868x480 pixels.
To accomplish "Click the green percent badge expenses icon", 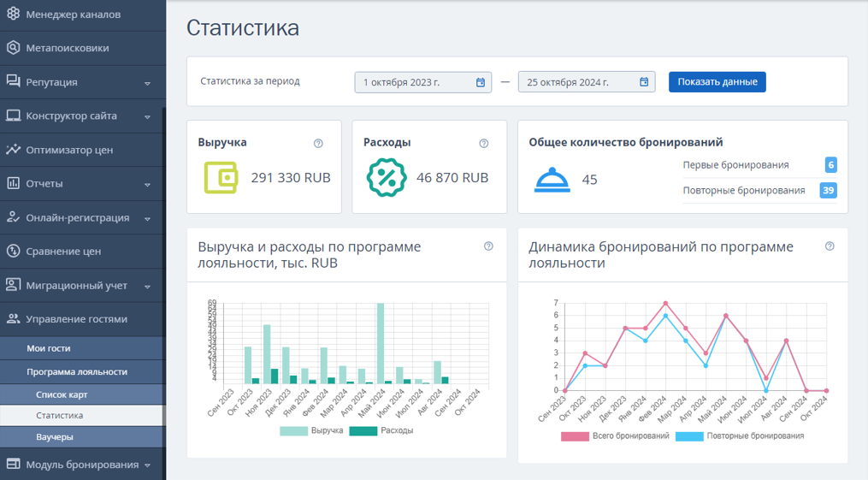I will click(387, 178).
